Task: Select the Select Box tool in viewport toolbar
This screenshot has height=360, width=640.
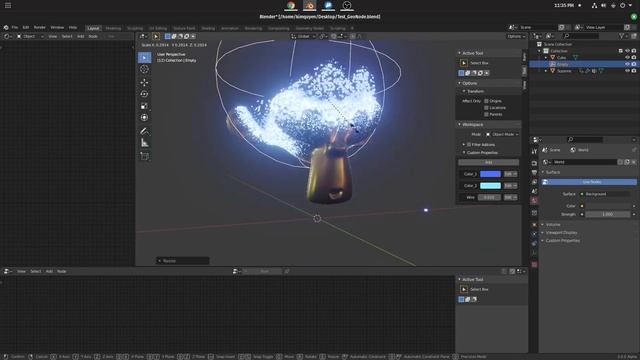Action: (144, 58)
